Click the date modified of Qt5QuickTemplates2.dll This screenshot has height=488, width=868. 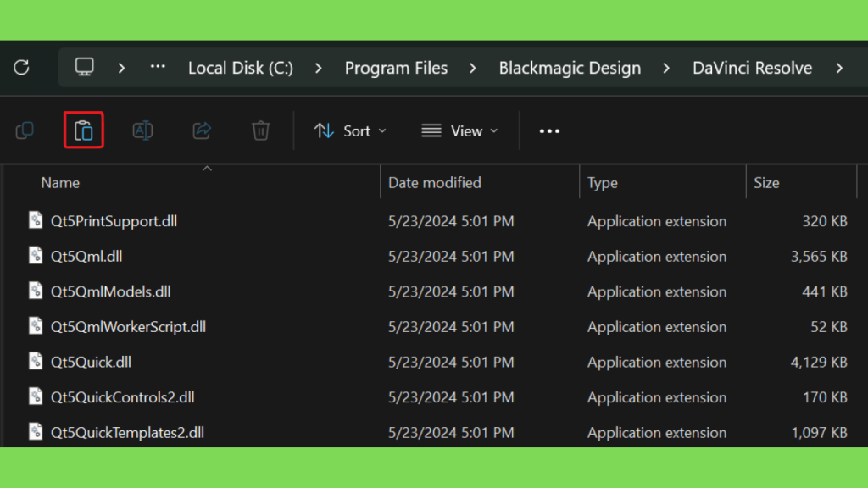coord(451,433)
